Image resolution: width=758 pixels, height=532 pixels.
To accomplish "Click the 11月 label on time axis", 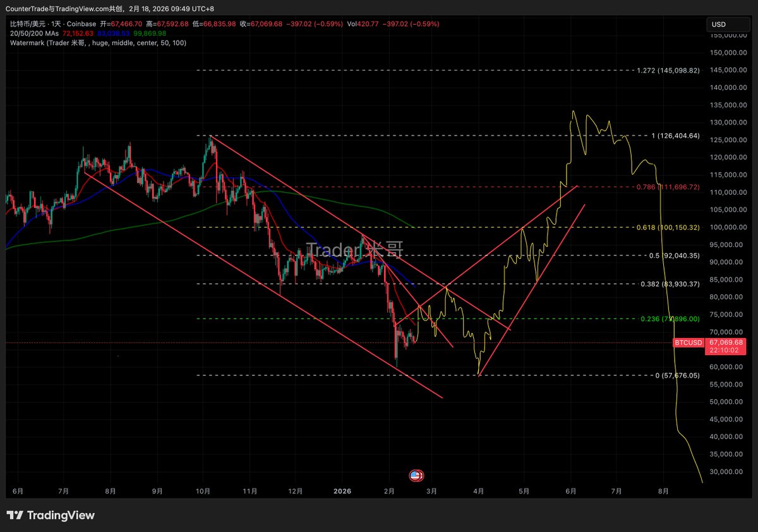I will 250,490.
